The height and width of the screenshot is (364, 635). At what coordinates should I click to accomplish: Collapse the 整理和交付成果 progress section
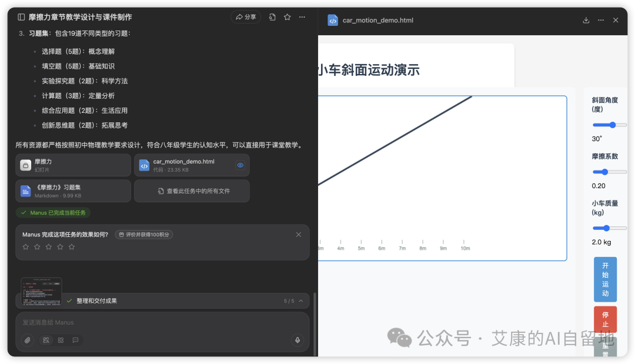coord(300,300)
